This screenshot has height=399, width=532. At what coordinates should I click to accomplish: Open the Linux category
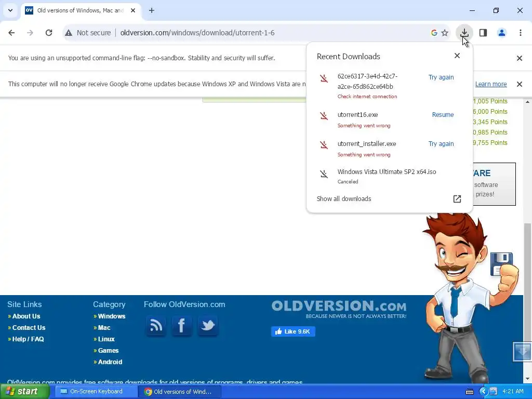(106, 339)
